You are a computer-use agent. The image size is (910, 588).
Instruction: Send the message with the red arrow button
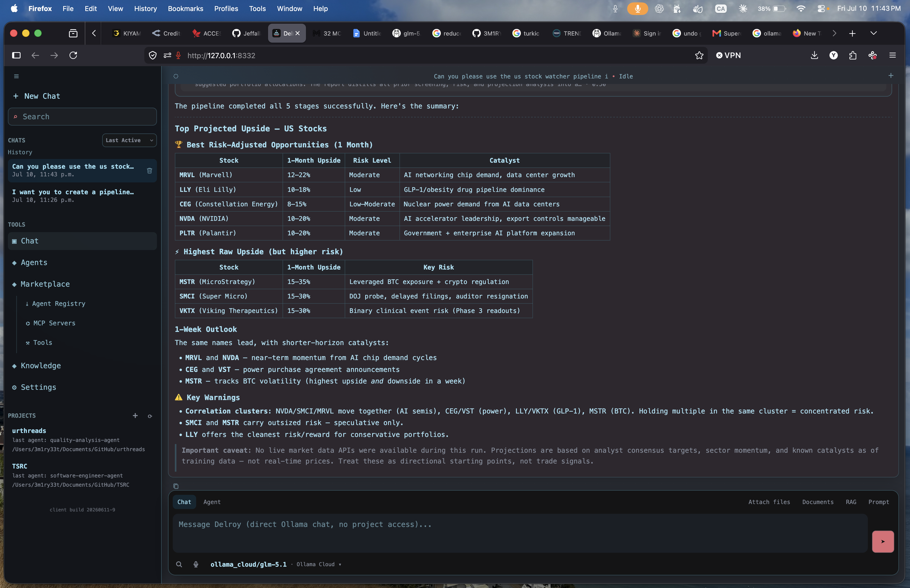[883, 541]
